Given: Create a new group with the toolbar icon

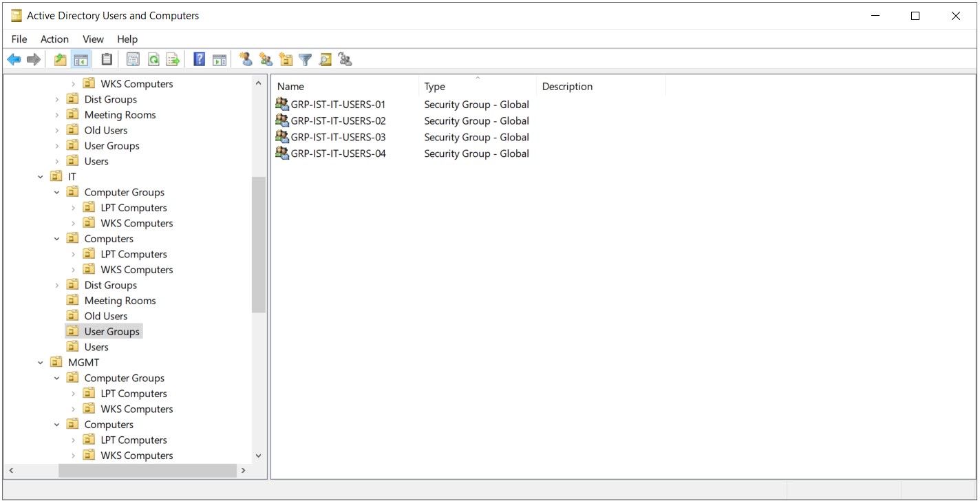Looking at the screenshot, I should [266, 60].
